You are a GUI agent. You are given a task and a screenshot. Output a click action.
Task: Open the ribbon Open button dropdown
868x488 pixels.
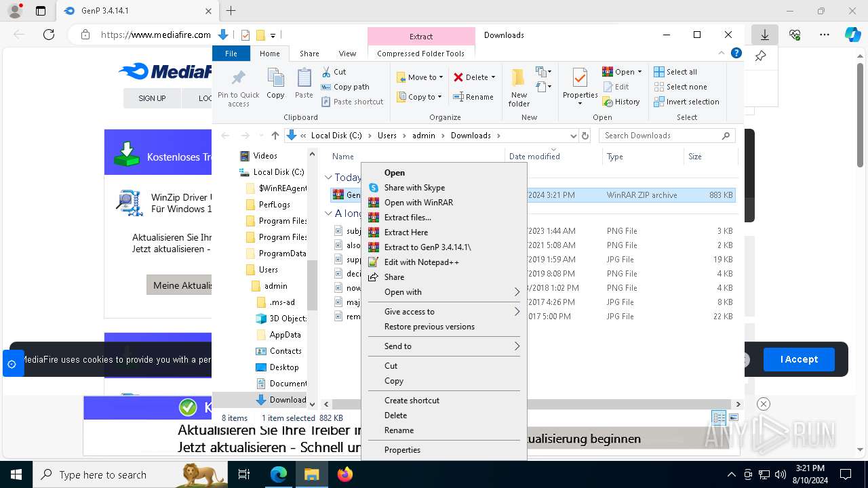(639, 72)
